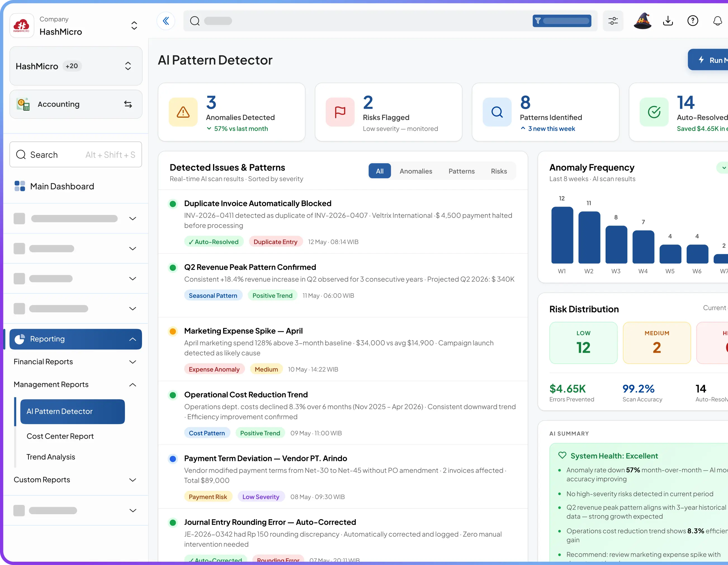
Task: Click the 99.2% Scan Accuracy value
Action: click(x=638, y=389)
